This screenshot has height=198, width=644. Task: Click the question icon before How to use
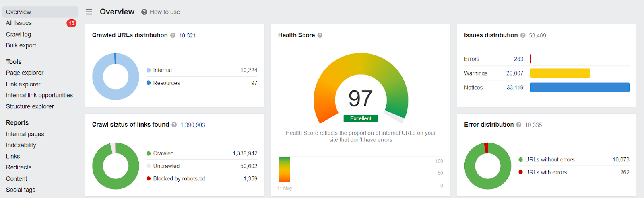click(x=144, y=12)
